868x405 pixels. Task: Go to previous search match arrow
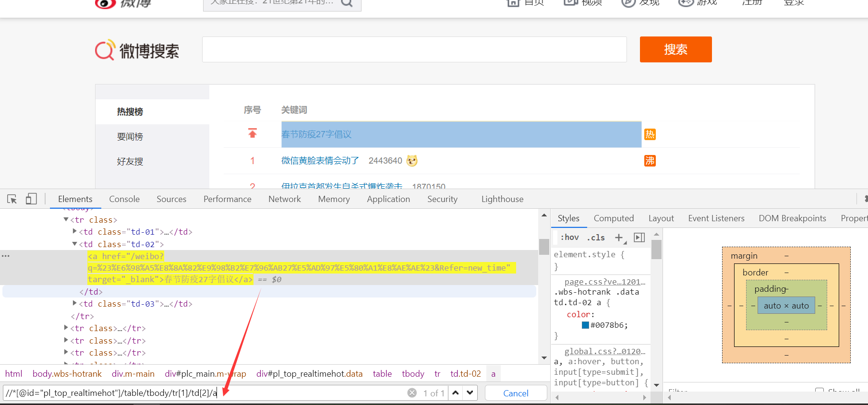(x=456, y=393)
